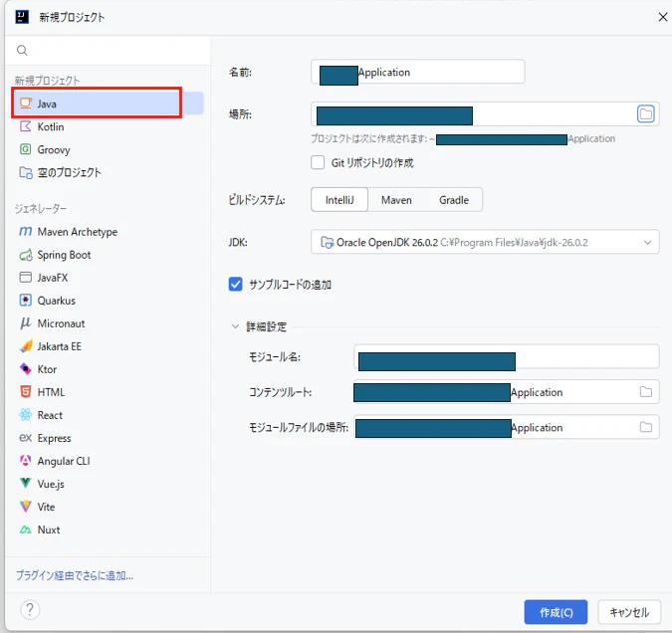672x633 pixels.
Task: Click the キャンセル button
Action: click(629, 612)
